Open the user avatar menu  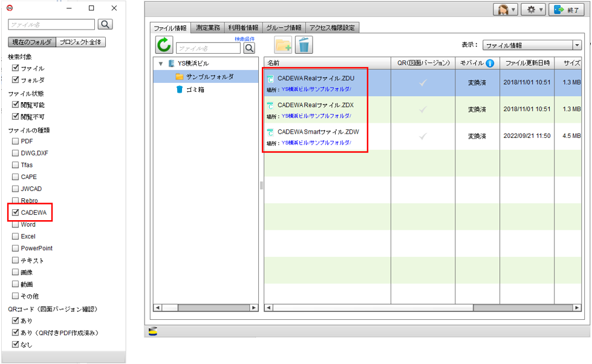pos(506,10)
